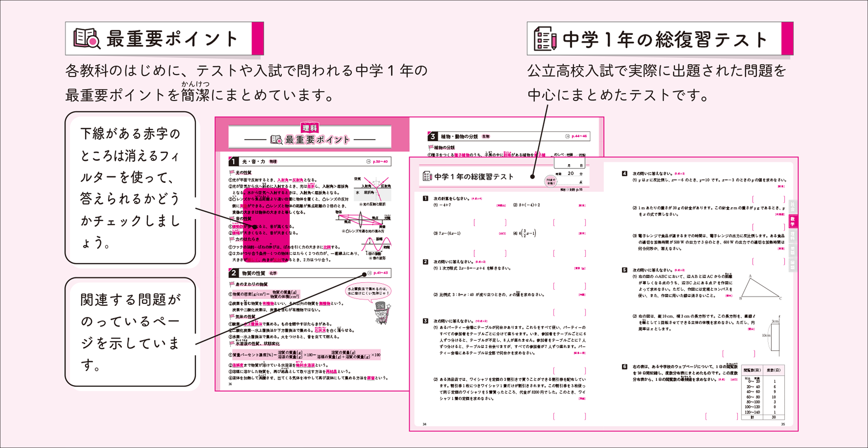Click the p.38~40 page reference link
The height and width of the screenshot is (448, 868).
(x=380, y=162)
